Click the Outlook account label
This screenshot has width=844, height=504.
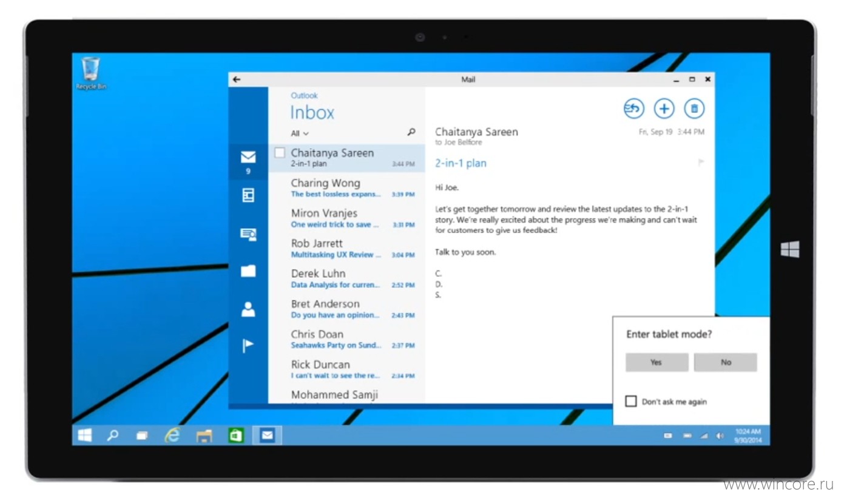pyautogui.click(x=304, y=95)
